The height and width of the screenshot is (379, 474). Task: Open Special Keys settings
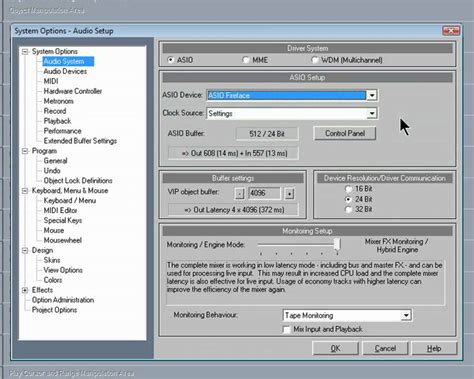click(x=63, y=220)
